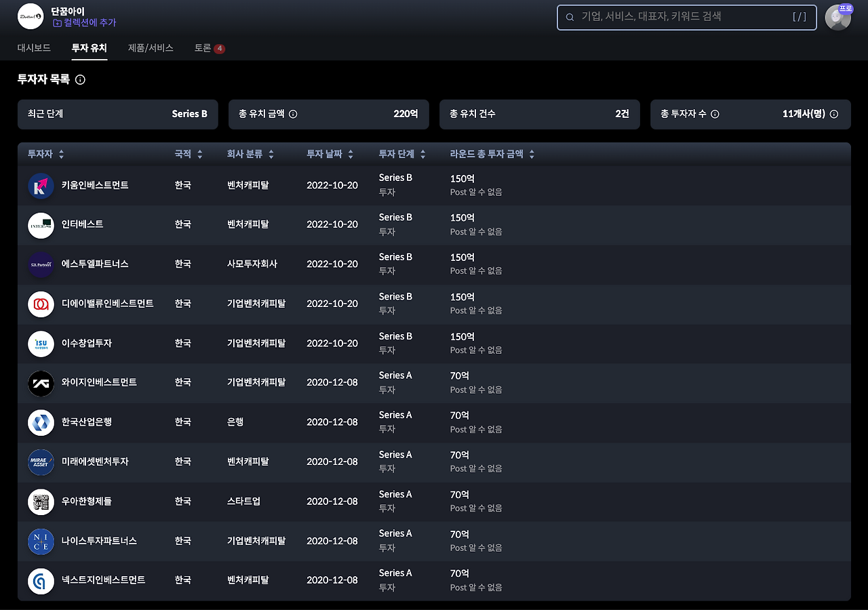868x610 pixels.
Task: Click the 총 유치 건수 2건 summary card
Action: pyautogui.click(x=540, y=114)
